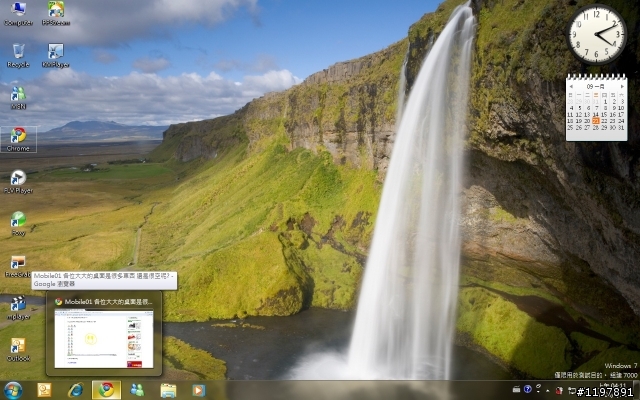Open the Windows Start orb
Viewport: 640px width, 400px height.
13,390
